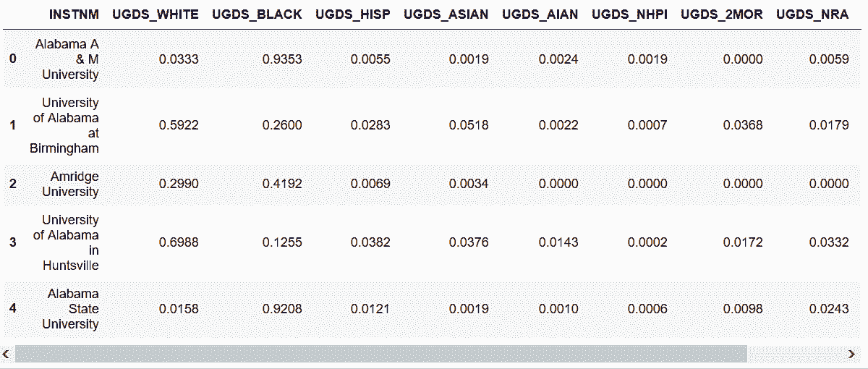Select the UGDS_WHITE column header
Image resolution: width=868 pixels, height=369 pixels.
click(155, 14)
